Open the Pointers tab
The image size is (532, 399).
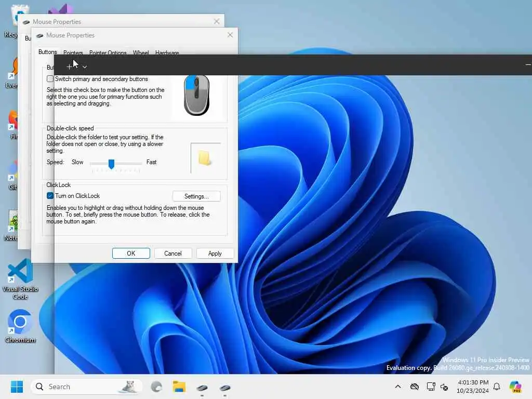[x=73, y=52]
